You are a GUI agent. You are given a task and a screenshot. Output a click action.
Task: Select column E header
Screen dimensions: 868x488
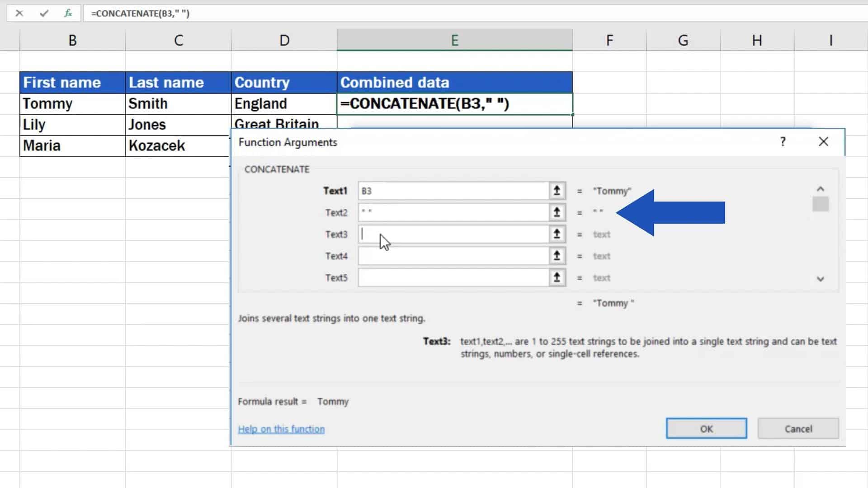click(454, 40)
